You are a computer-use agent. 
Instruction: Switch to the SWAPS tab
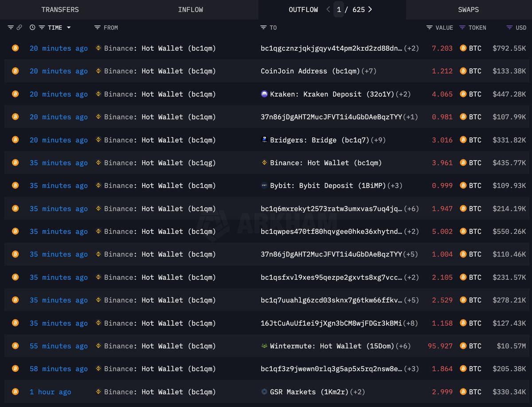click(x=468, y=9)
